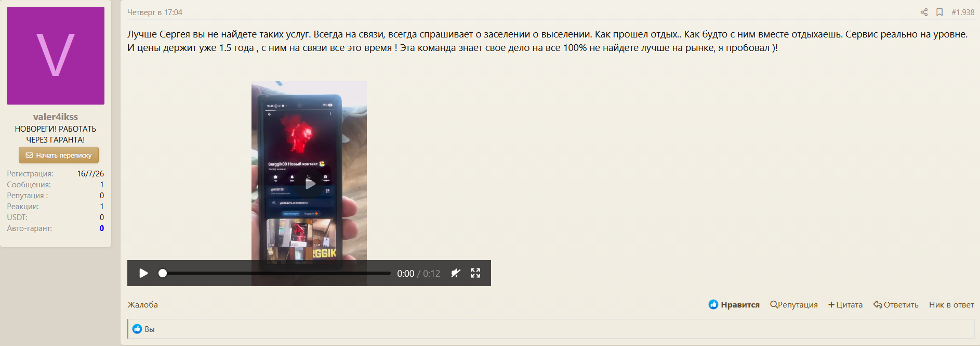
Task: Open the Четверг в 17:04 timestamp link
Action: point(155,12)
